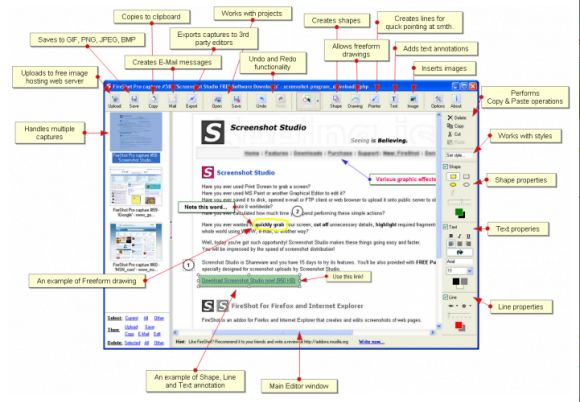Viewport: 580px width, 402px height.
Task: Click the black text color swatch
Action: [456, 282]
